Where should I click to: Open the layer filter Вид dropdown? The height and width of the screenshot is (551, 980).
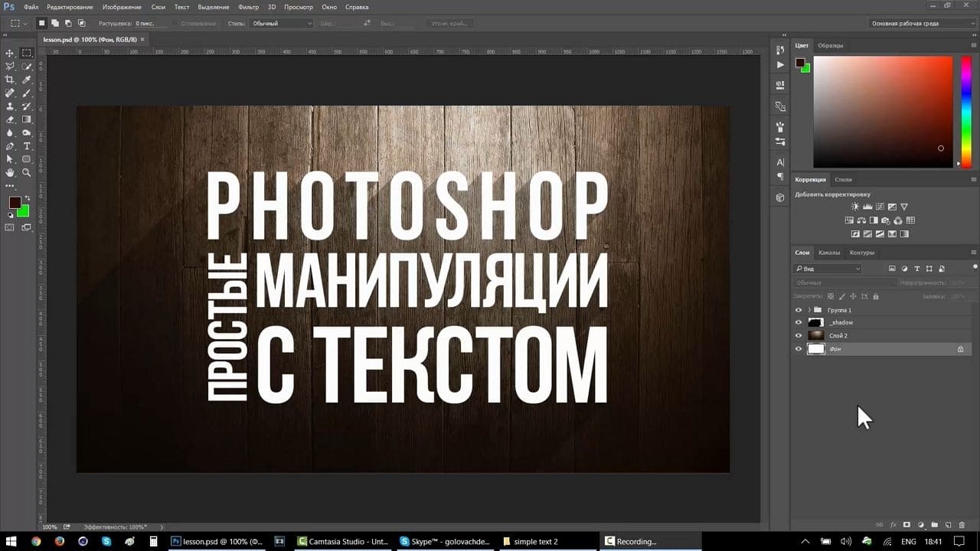pyautogui.click(x=828, y=269)
